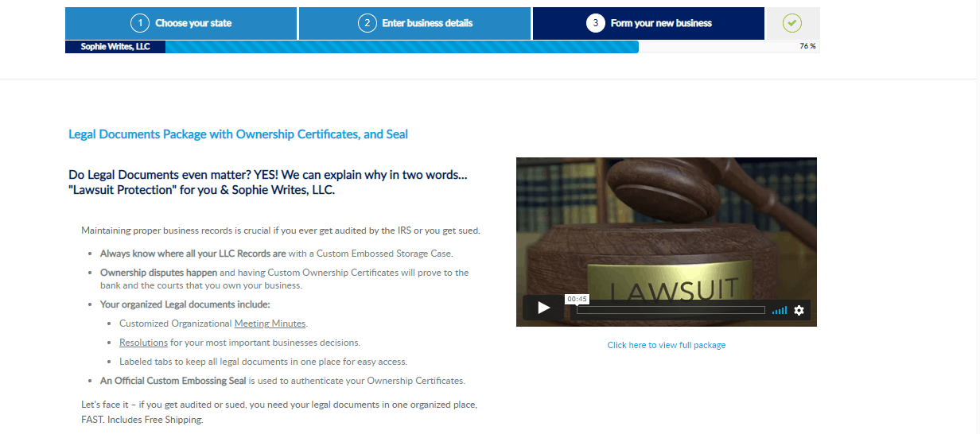This screenshot has width=980, height=434.
Task: Open the 'Click here to view full package' link
Action: (666, 345)
